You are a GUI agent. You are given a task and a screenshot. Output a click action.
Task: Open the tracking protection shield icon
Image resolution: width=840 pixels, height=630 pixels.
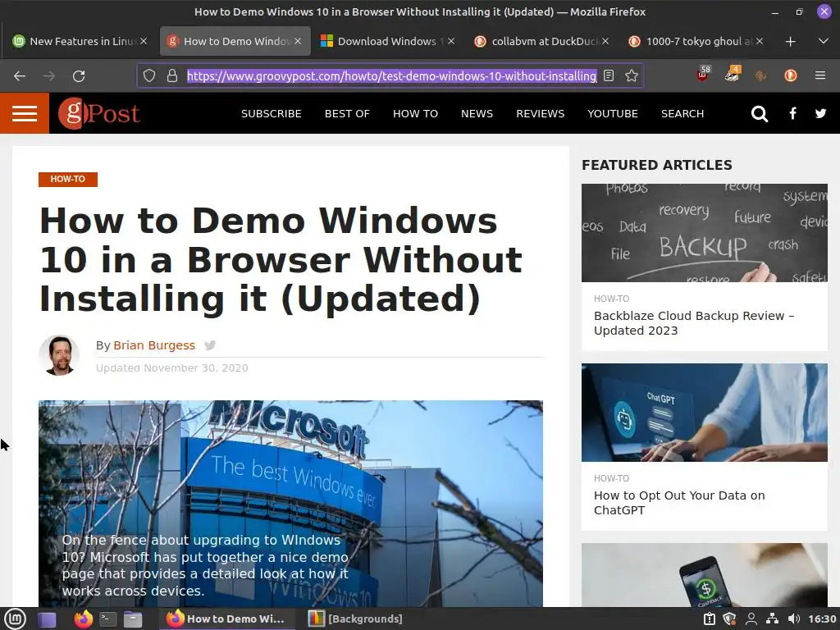149,76
